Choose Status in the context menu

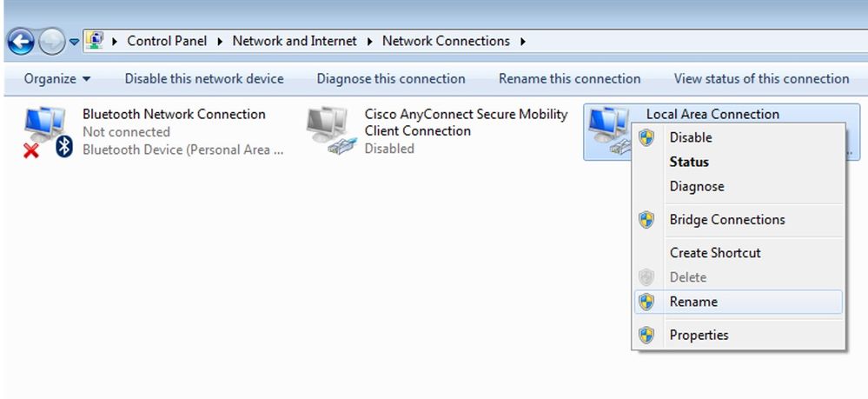(689, 162)
